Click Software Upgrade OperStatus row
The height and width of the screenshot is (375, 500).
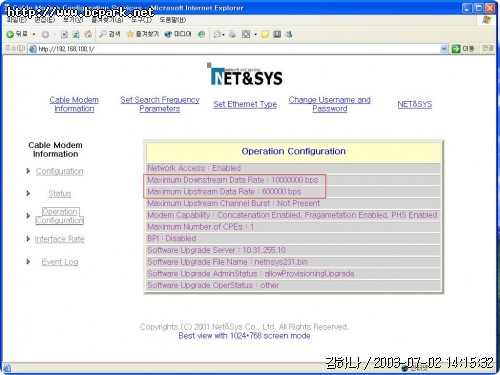point(293,285)
